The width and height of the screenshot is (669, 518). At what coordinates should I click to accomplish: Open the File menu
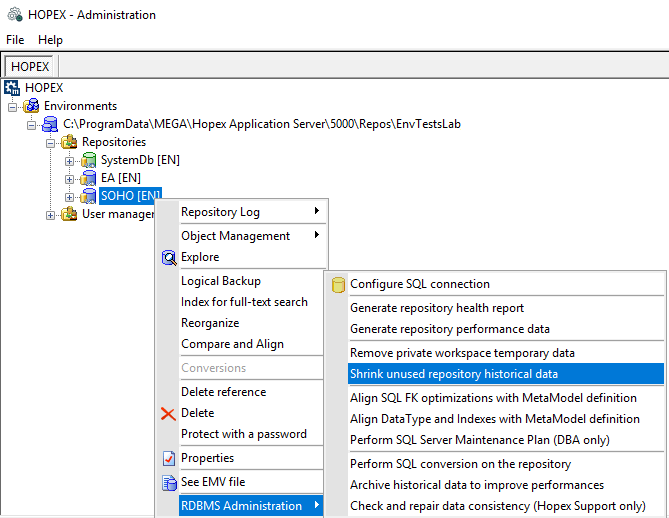[x=15, y=40]
